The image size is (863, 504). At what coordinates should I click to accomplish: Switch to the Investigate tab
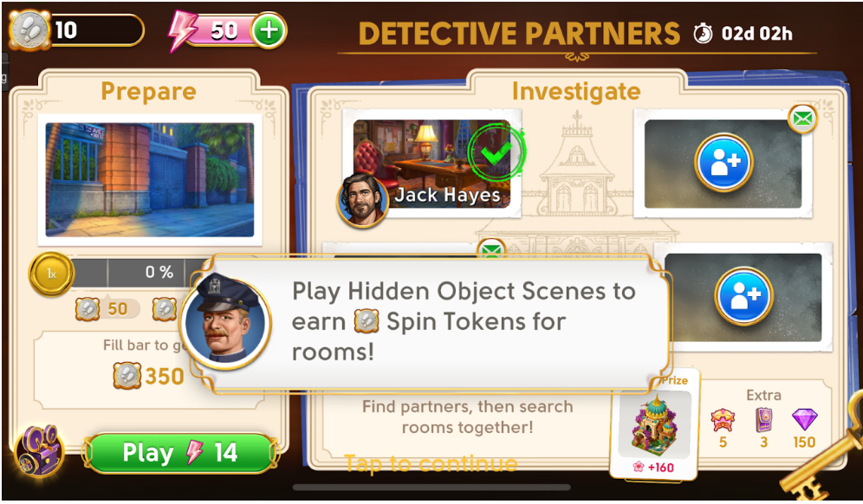(576, 91)
